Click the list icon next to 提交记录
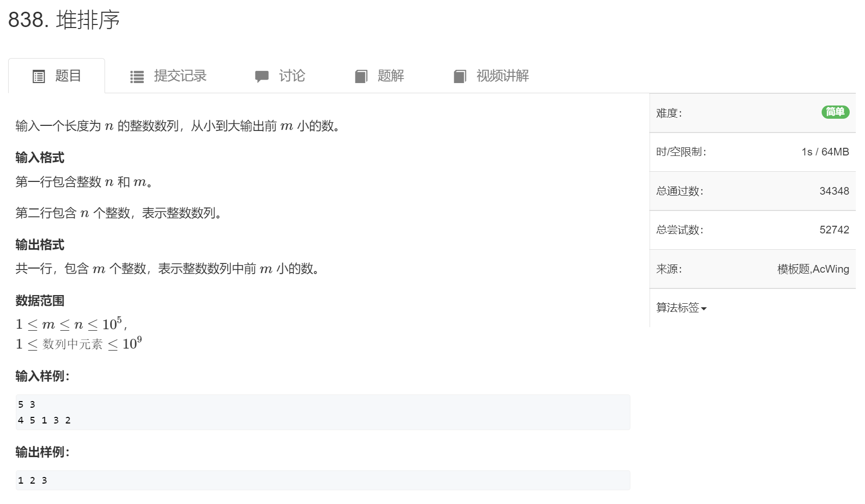Screen dimensions: 865x504 [x=136, y=75]
